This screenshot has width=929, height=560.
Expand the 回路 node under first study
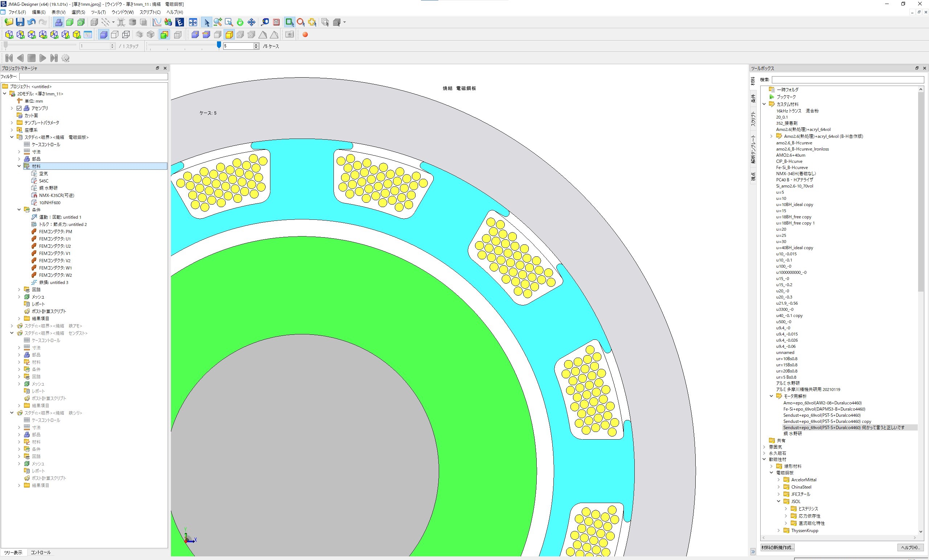click(x=19, y=289)
